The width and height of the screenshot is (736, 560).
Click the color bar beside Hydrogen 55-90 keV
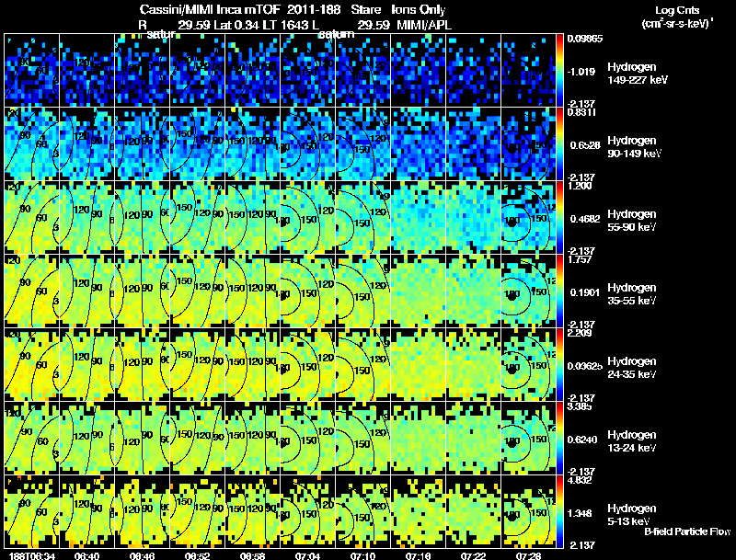coord(559,217)
